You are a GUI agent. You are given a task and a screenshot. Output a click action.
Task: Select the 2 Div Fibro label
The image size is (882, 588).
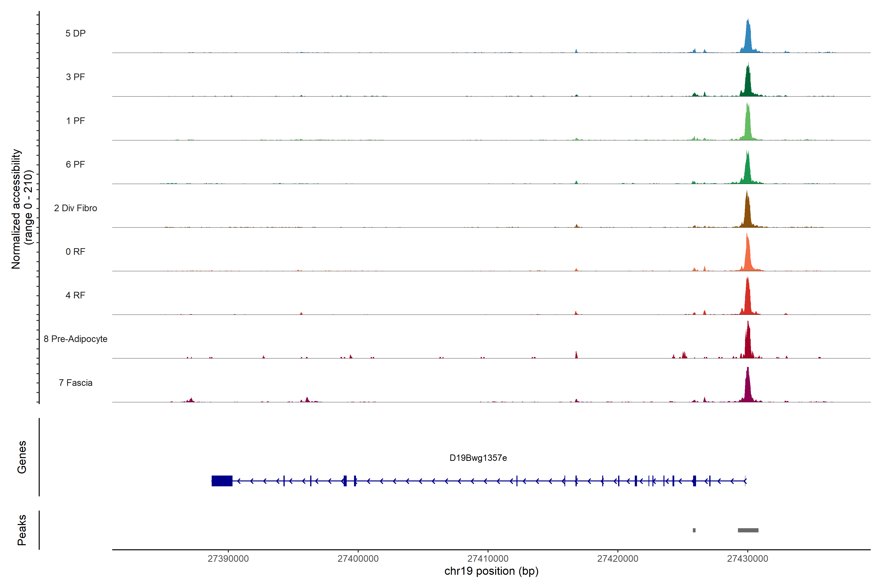(75, 208)
